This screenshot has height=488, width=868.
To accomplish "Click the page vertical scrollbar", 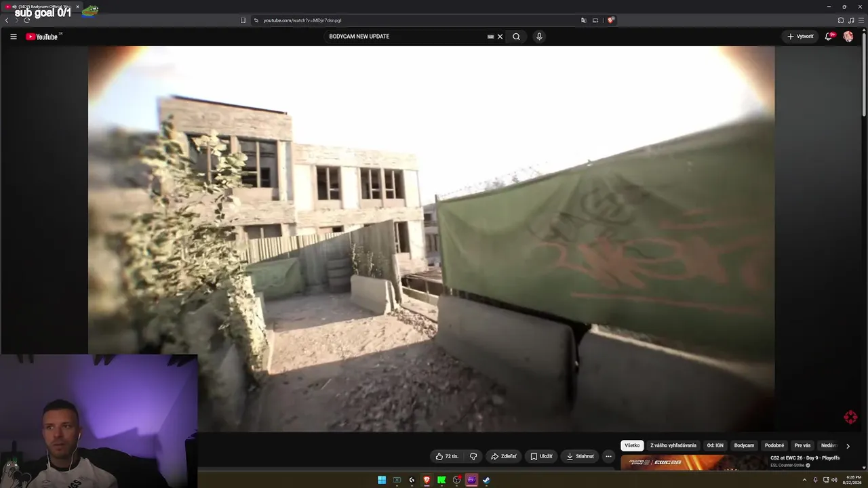I will (x=865, y=75).
